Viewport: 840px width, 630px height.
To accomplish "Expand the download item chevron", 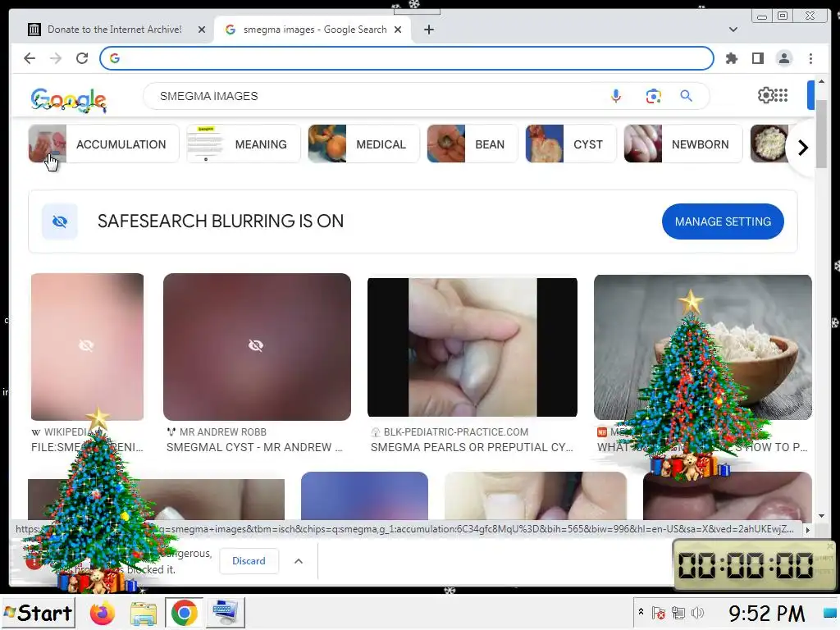I will coord(299,561).
